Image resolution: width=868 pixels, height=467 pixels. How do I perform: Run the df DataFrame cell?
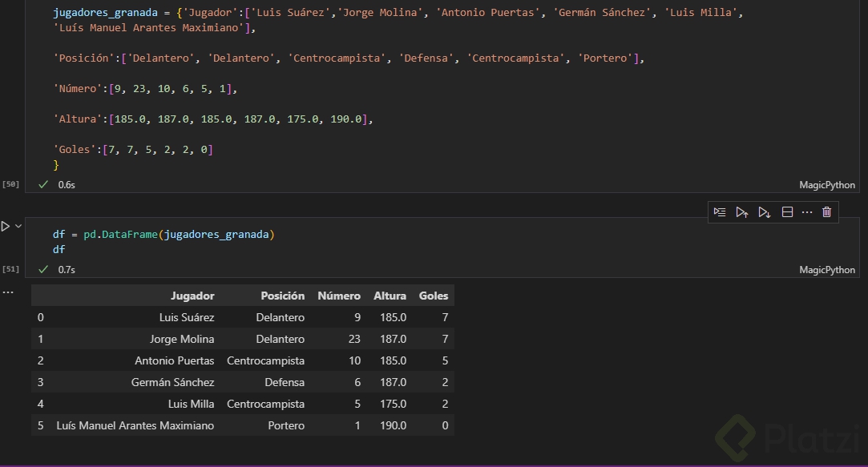(6, 227)
